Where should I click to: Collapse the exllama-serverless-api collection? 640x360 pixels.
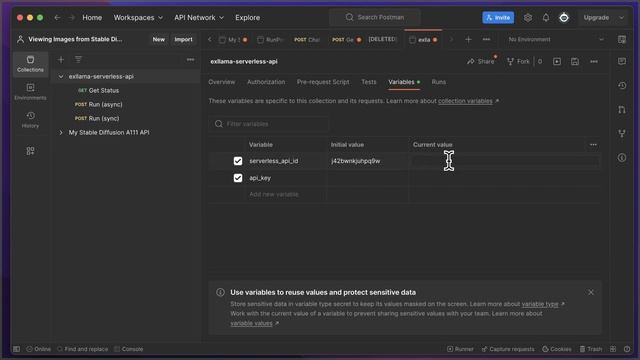click(61, 76)
